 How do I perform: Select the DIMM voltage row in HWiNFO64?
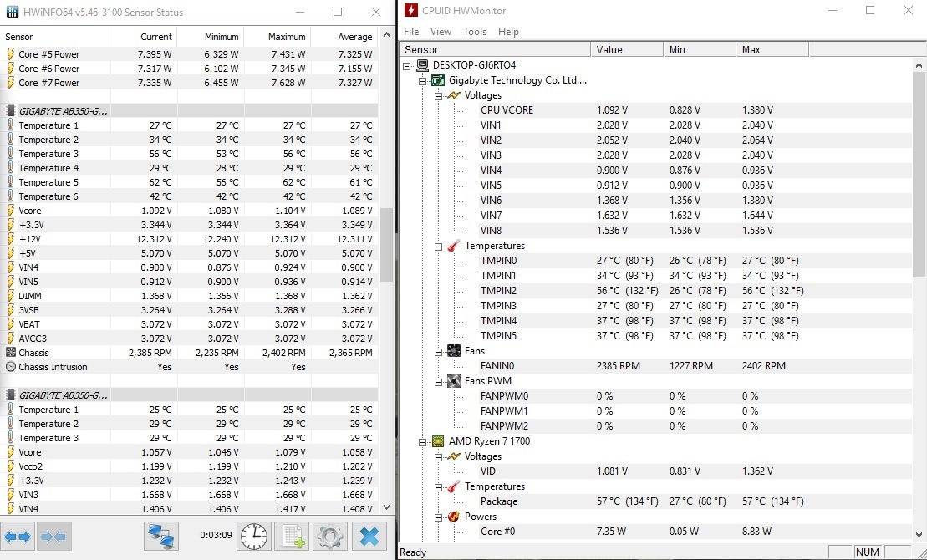(x=190, y=296)
